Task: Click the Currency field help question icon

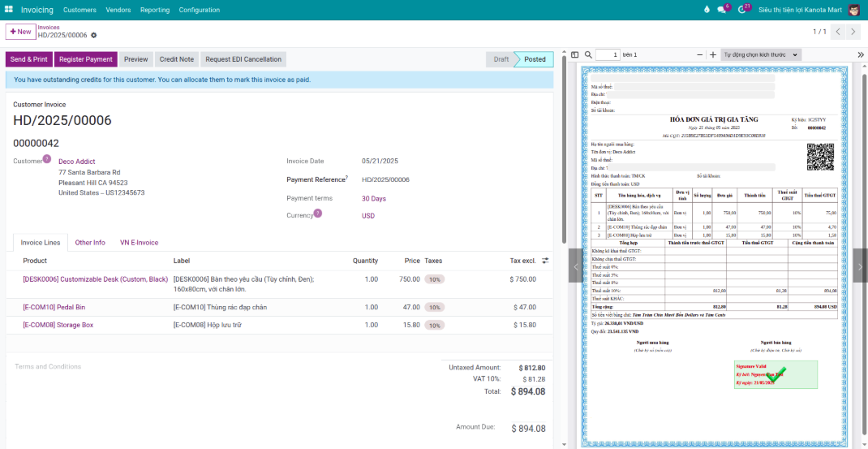Action: click(318, 213)
